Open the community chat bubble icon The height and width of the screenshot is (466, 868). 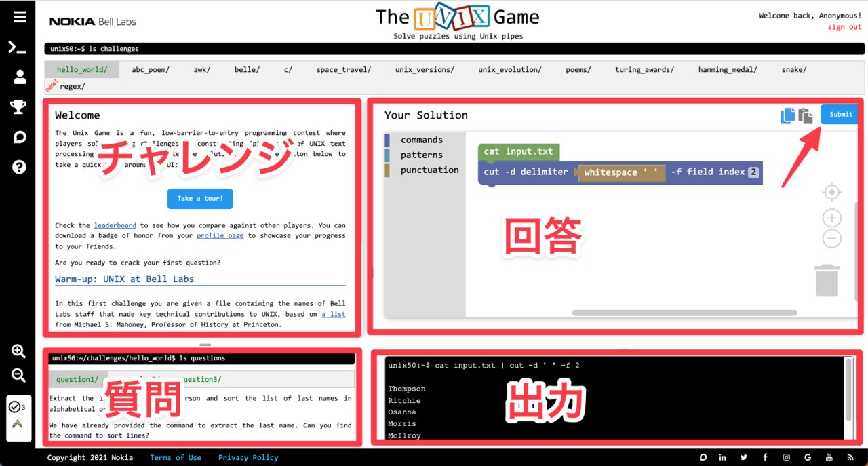click(x=18, y=137)
